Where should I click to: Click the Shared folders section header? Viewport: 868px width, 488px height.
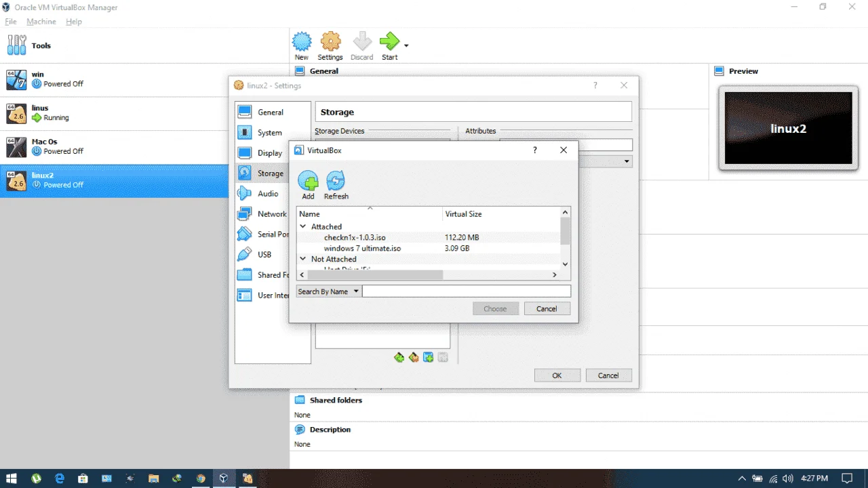click(336, 400)
